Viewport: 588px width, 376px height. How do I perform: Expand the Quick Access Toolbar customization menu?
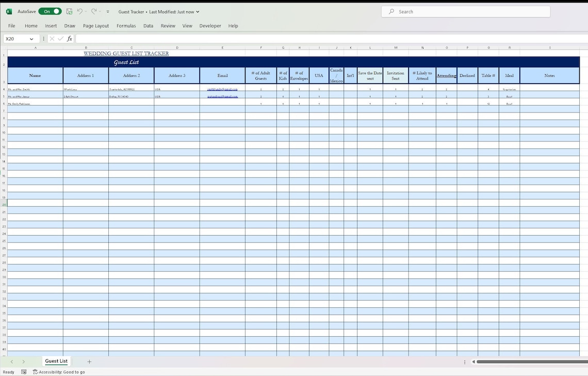[x=107, y=11]
